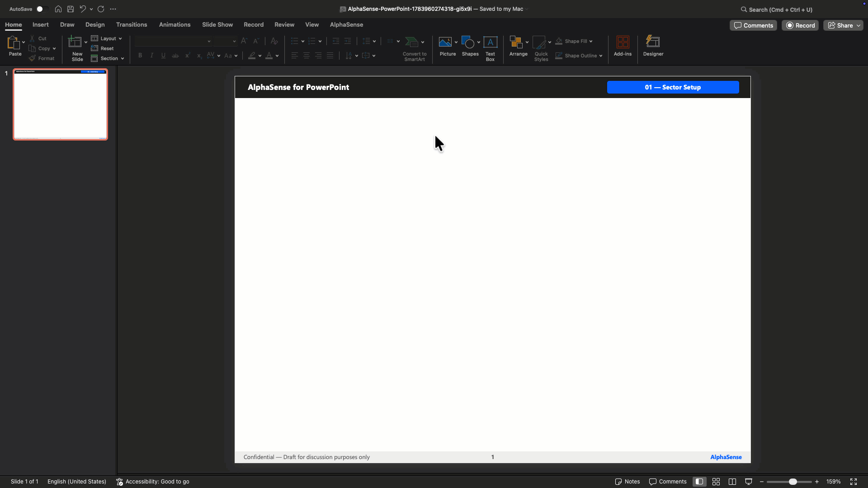Click the Format painter brush icon

point(32,58)
